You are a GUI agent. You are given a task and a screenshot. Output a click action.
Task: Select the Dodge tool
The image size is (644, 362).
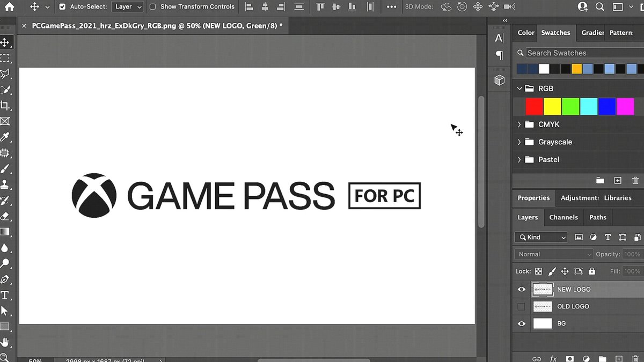click(x=5, y=263)
